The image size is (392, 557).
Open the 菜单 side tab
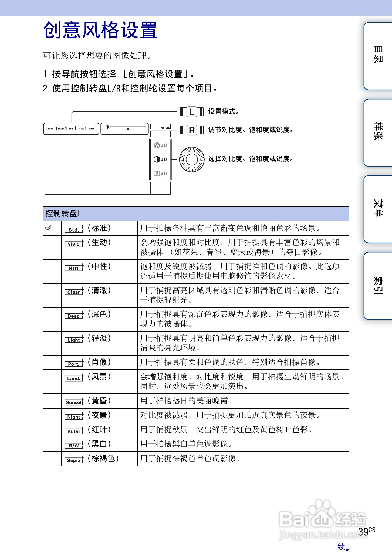(x=378, y=209)
